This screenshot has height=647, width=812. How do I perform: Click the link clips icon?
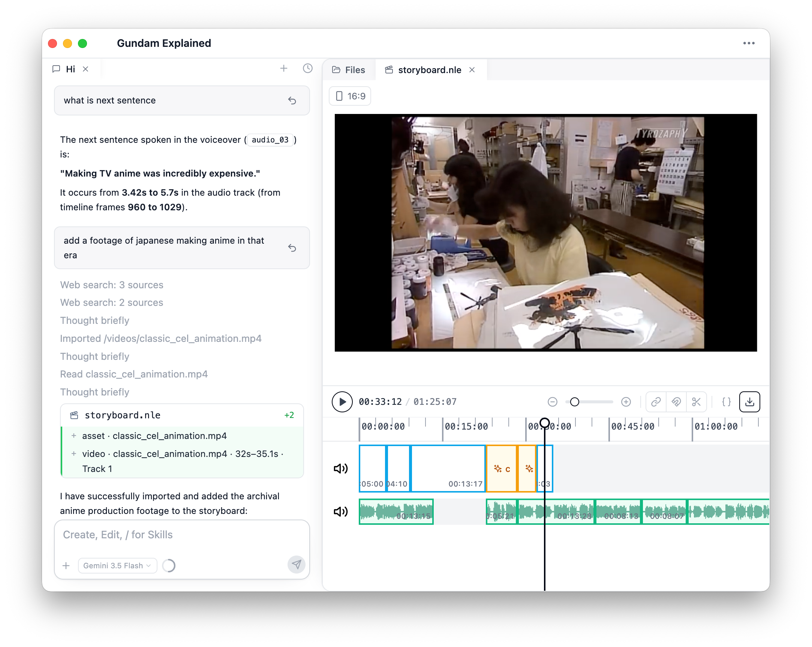(656, 402)
